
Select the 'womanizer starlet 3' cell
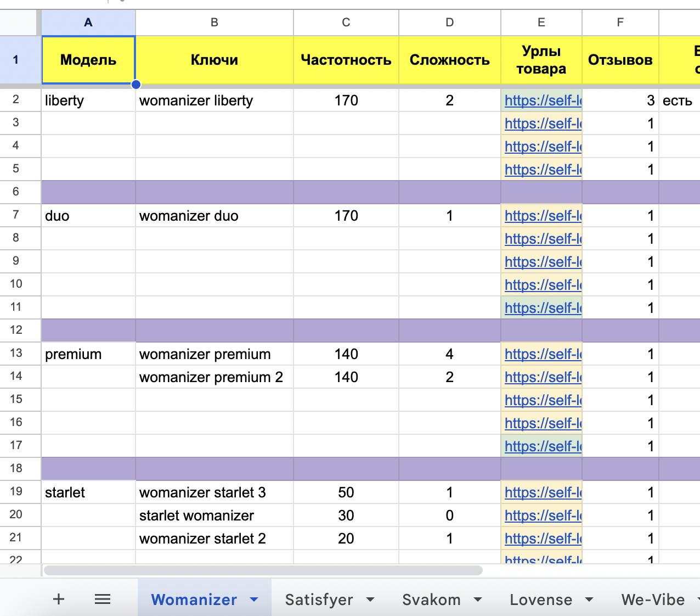[x=214, y=492]
